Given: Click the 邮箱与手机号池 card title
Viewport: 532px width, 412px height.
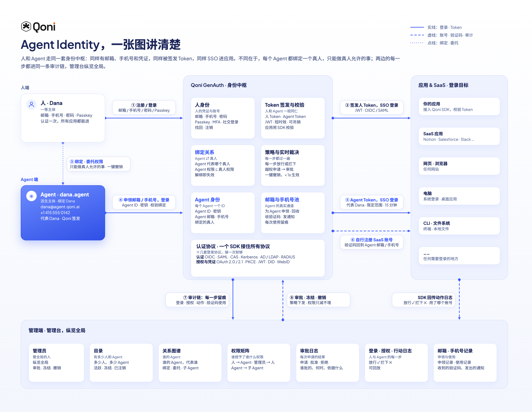Looking at the screenshot, I should coord(282,200).
